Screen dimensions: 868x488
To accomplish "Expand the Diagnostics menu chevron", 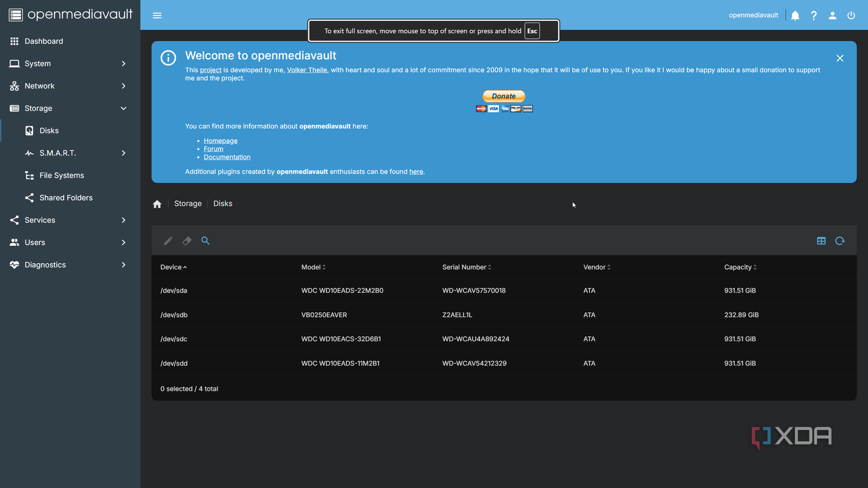I will click(x=123, y=265).
